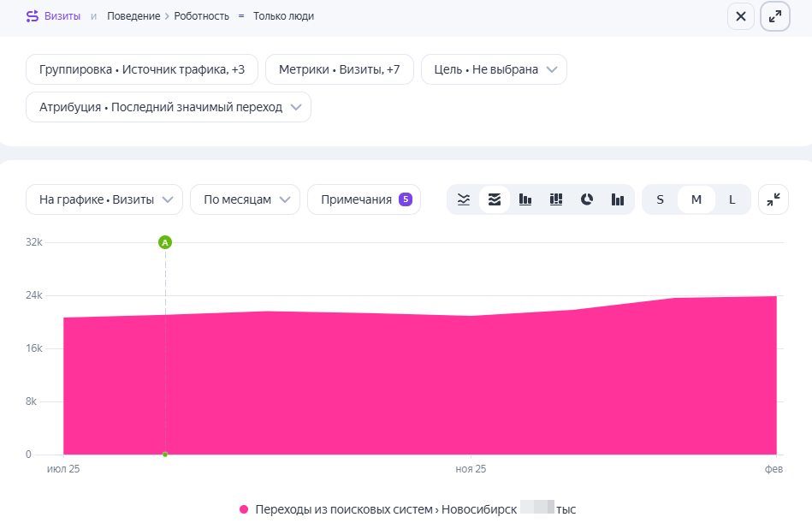This screenshot has width=812, height=523.
Task: Click the Цель dropdown chevron
Action: (x=552, y=69)
